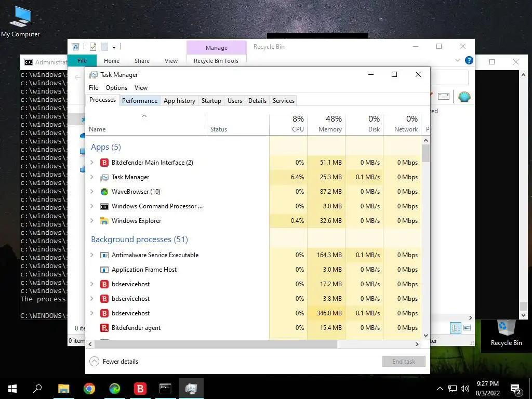Viewport: 532px width, 399px height.
Task: Click the Windows Command Processor icon
Action: (104, 206)
